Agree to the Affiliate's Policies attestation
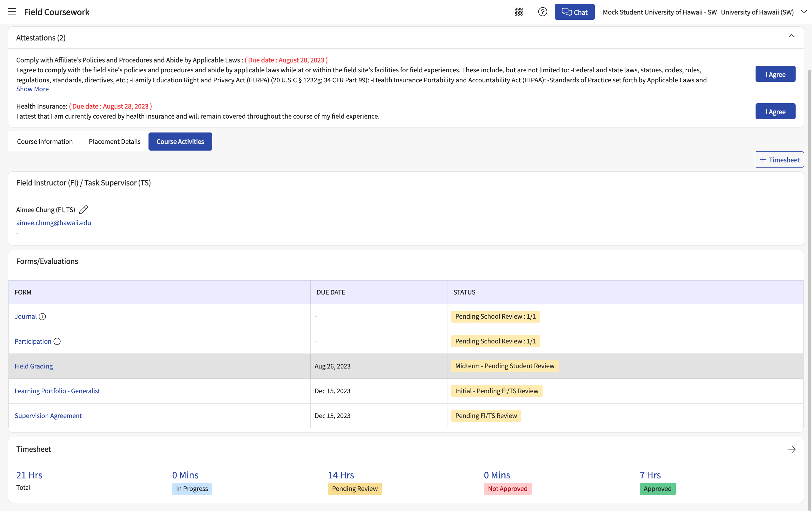812x511 pixels. [775, 74]
